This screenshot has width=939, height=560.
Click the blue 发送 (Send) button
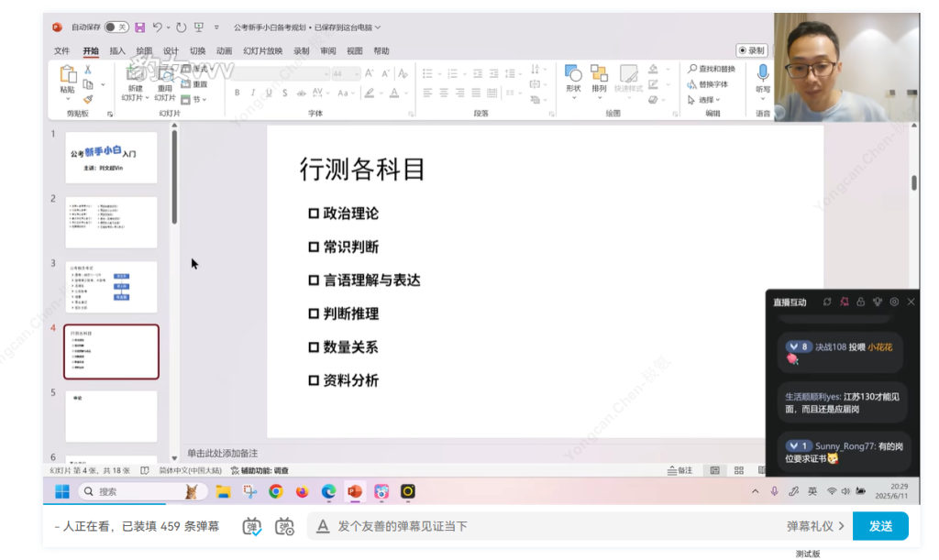tap(880, 526)
